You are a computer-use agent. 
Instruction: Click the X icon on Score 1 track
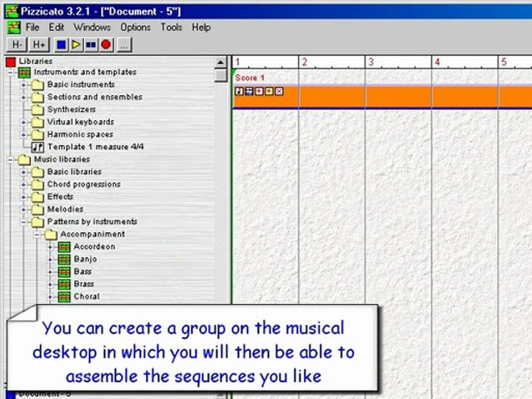click(x=279, y=91)
